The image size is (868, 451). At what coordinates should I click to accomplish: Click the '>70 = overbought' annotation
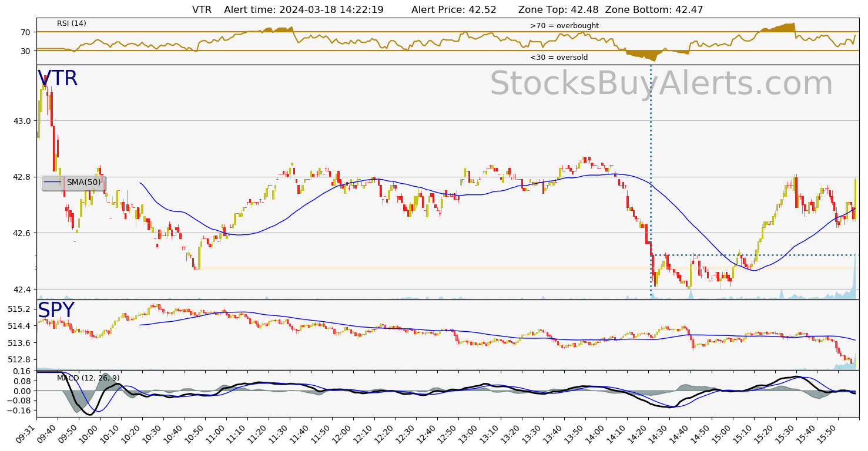[564, 26]
